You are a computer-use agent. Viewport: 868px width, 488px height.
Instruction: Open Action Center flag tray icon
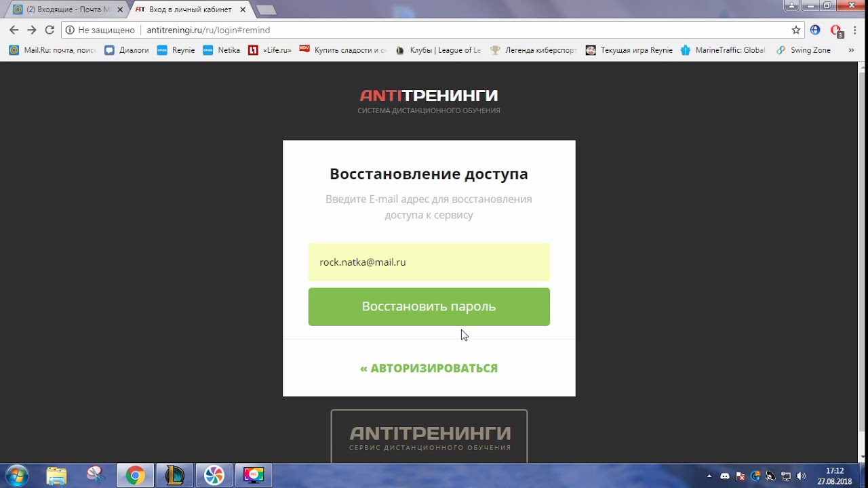741,476
